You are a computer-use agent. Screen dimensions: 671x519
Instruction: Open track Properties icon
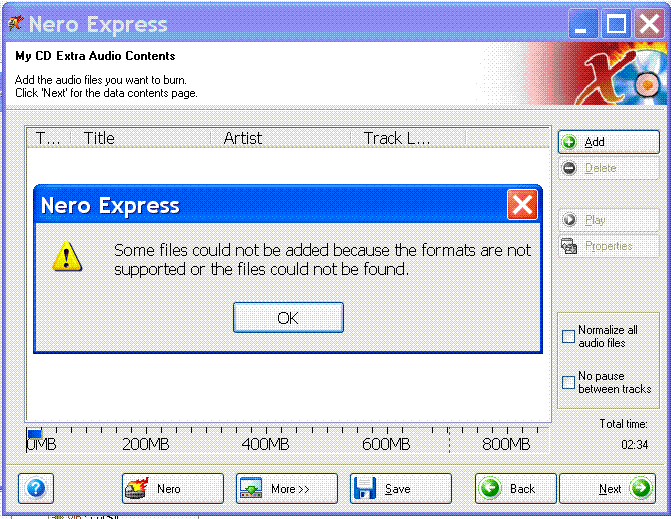pos(569,246)
